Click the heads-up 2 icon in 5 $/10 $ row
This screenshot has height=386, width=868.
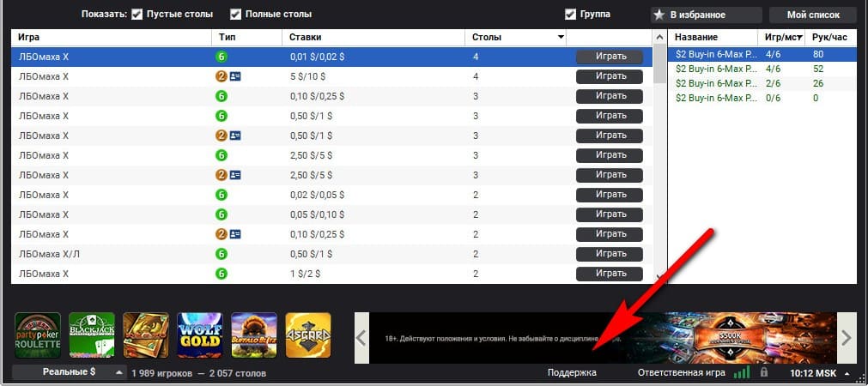click(x=222, y=77)
